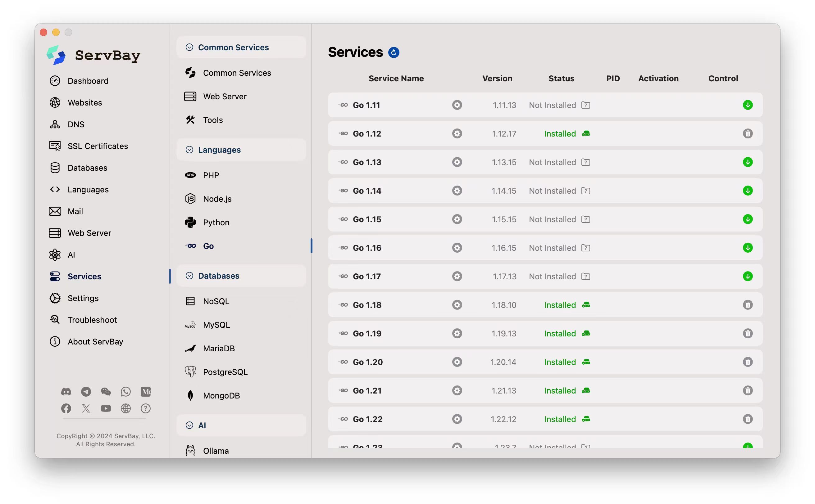Screen dimensions: 815x504
Task: Collapse the AI section
Action: coord(189,425)
